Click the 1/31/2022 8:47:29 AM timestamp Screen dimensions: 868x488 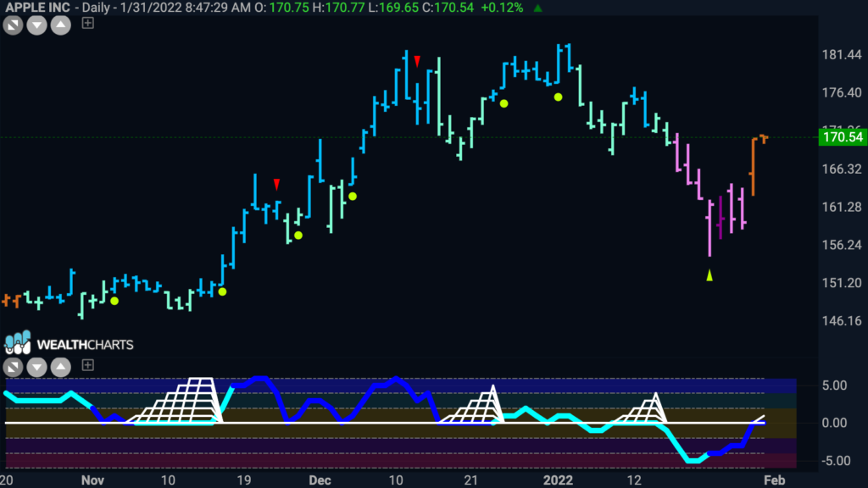tap(186, 8)
